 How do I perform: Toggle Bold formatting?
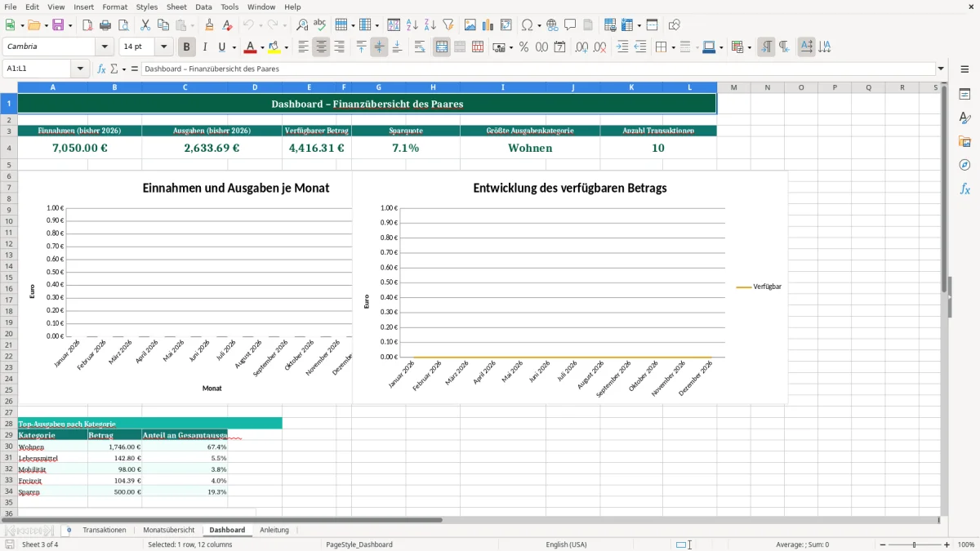pos(187,47)
